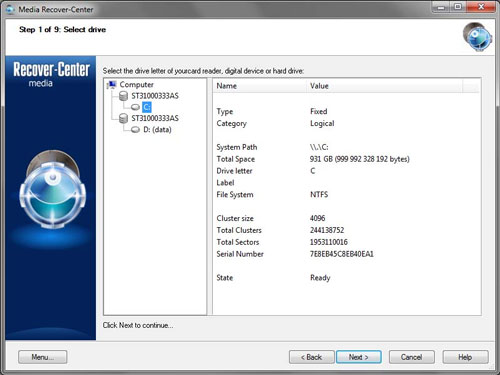500x375 pixels.
Task: Click the Media Recover-Center title bar icon
Action: point(11,9)
